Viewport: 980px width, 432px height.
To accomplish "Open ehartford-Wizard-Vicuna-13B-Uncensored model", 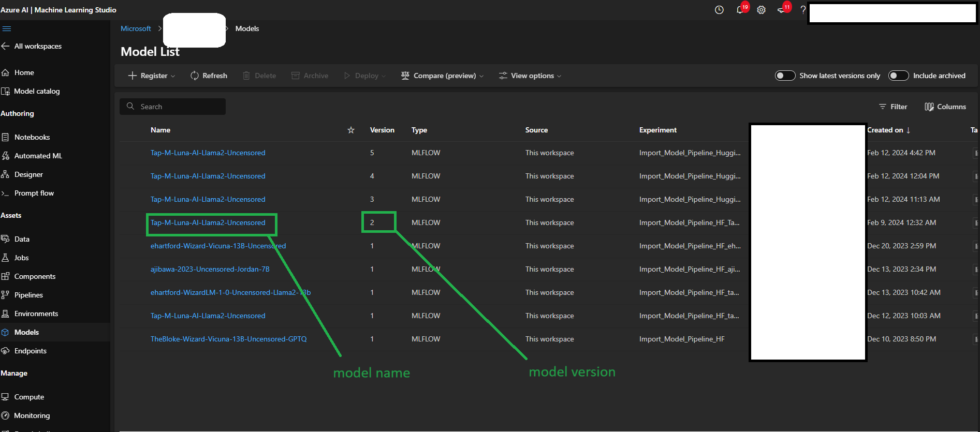I will click(x=218, y=246).
